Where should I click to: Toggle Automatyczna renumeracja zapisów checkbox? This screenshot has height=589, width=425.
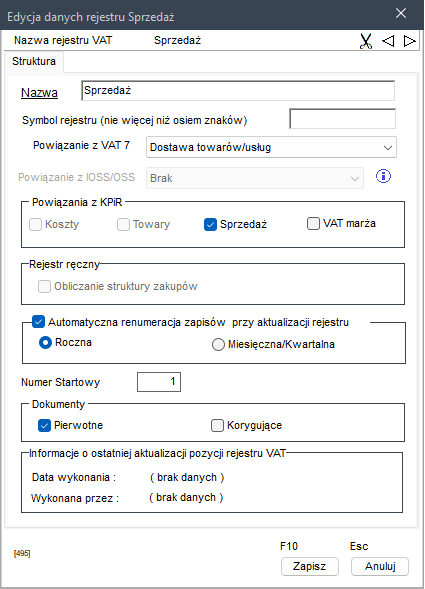pyautogui.click(x=38, y=322)
